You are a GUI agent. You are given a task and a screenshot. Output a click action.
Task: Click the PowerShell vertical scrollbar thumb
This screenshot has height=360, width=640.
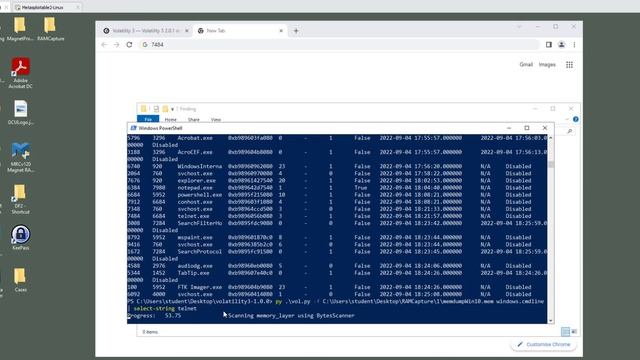coord(551,164)
